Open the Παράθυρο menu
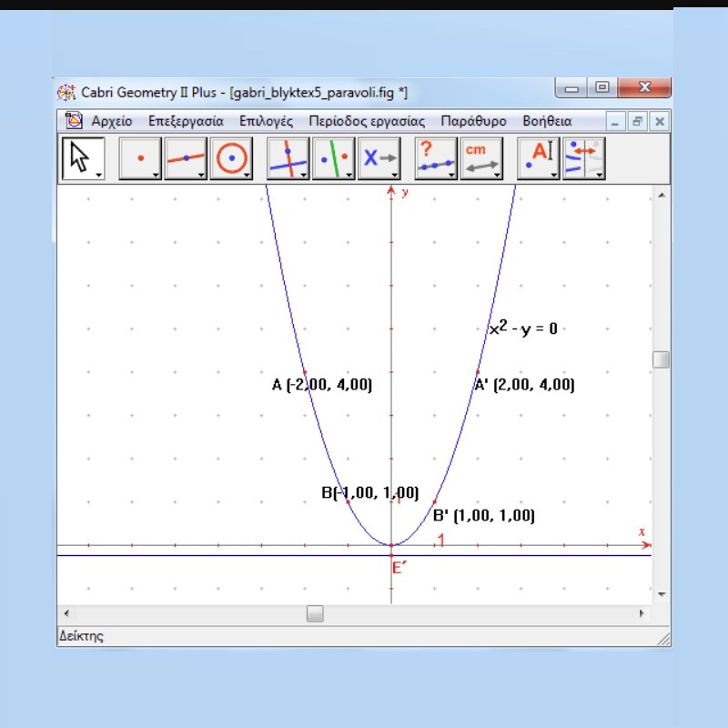 click(x=473, y=121)
